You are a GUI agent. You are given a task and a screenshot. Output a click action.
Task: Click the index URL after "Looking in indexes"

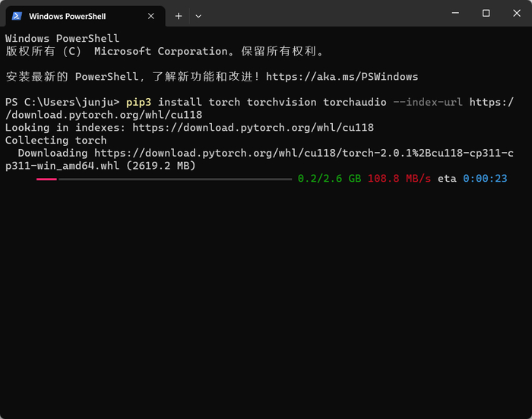[253, 128]
